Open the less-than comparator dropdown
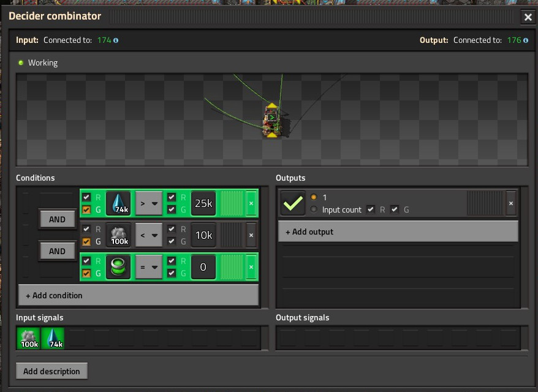 (149, 235)
